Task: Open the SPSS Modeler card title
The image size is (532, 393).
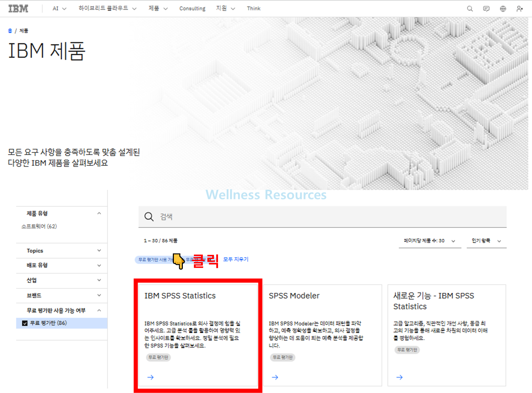Action: pyautogui.click(x=294, y=296)
